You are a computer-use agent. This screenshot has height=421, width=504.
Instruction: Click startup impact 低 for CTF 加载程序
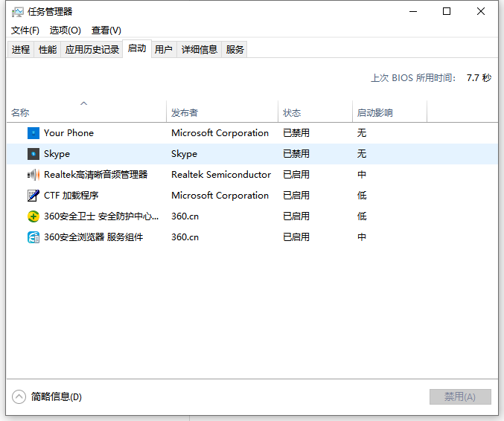[362, 196]
